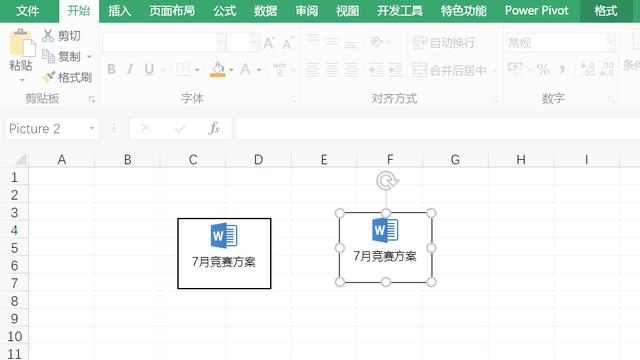Switch to the Review (审阅) tab
The height and width of the screenshot is (360, 640).
pos(307,11)
